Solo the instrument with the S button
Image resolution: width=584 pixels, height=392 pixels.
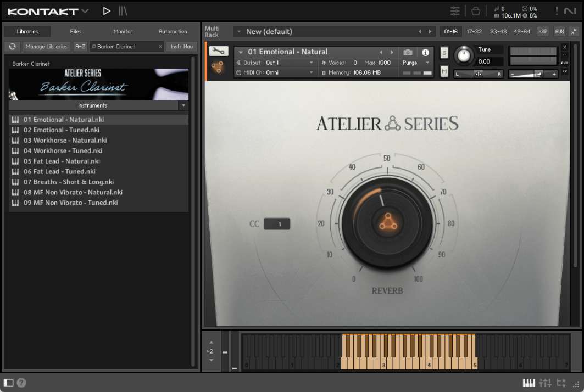point(444,53)
